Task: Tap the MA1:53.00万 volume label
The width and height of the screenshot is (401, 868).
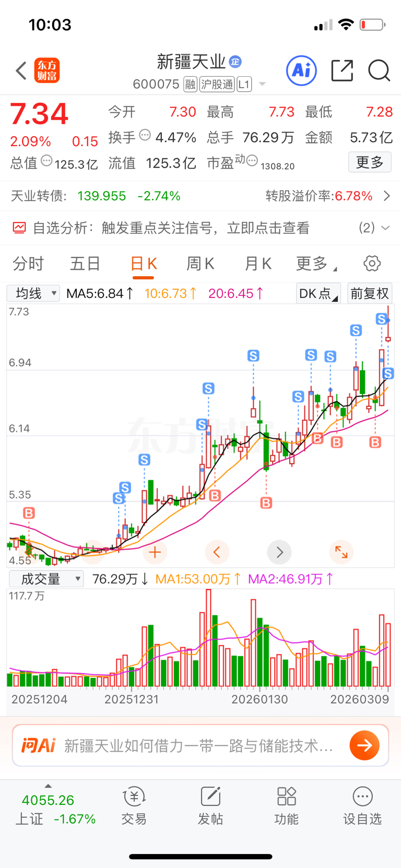Action: [198, 579]
